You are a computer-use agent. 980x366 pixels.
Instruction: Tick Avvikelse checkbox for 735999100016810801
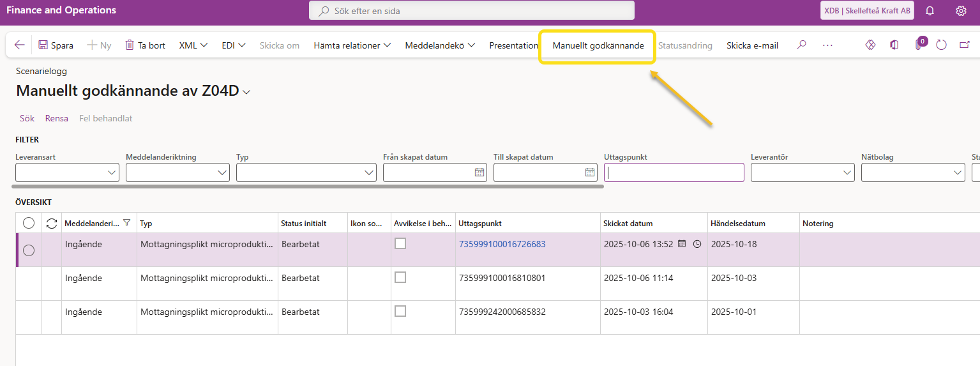point(400,277)
